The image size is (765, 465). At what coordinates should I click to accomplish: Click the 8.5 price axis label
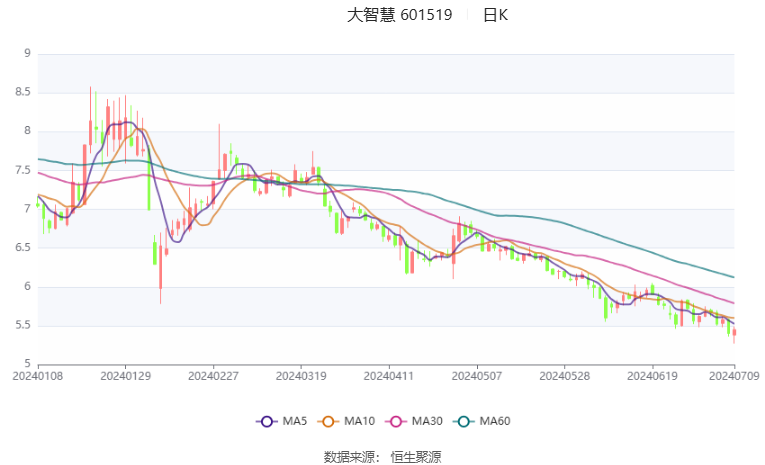point(23,92)
